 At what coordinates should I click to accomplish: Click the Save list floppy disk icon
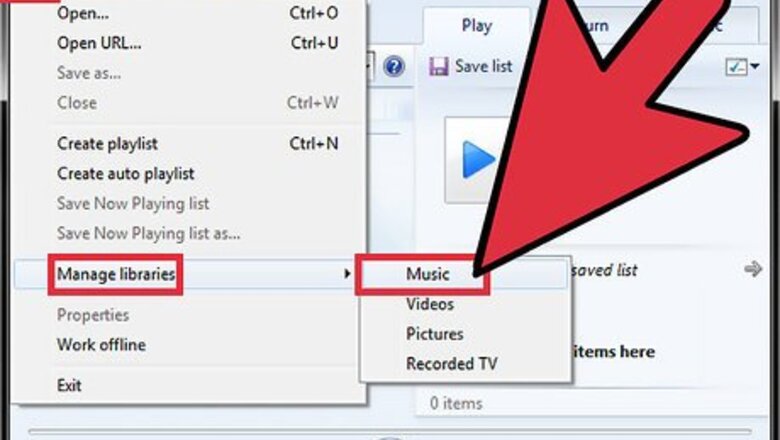pyautogui.click(x=439, y=66)
